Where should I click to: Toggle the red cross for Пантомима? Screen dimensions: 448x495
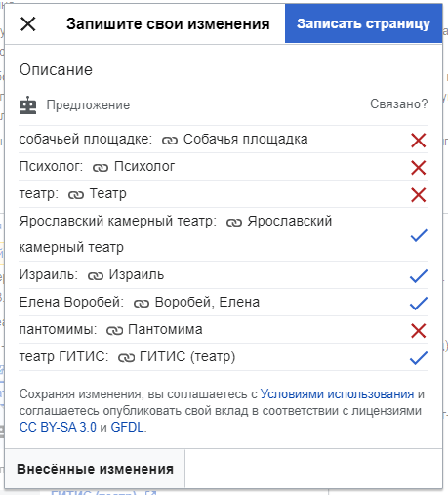pos(419,331)
